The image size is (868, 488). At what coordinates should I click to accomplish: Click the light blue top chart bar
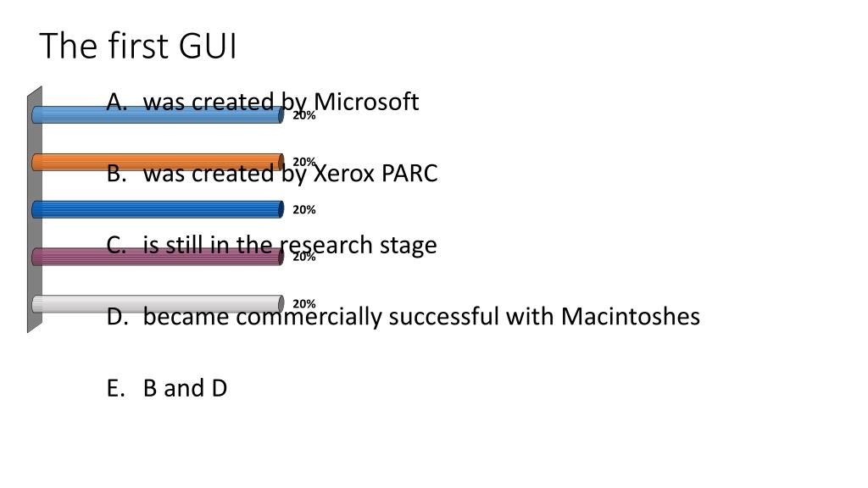point(158,114)
